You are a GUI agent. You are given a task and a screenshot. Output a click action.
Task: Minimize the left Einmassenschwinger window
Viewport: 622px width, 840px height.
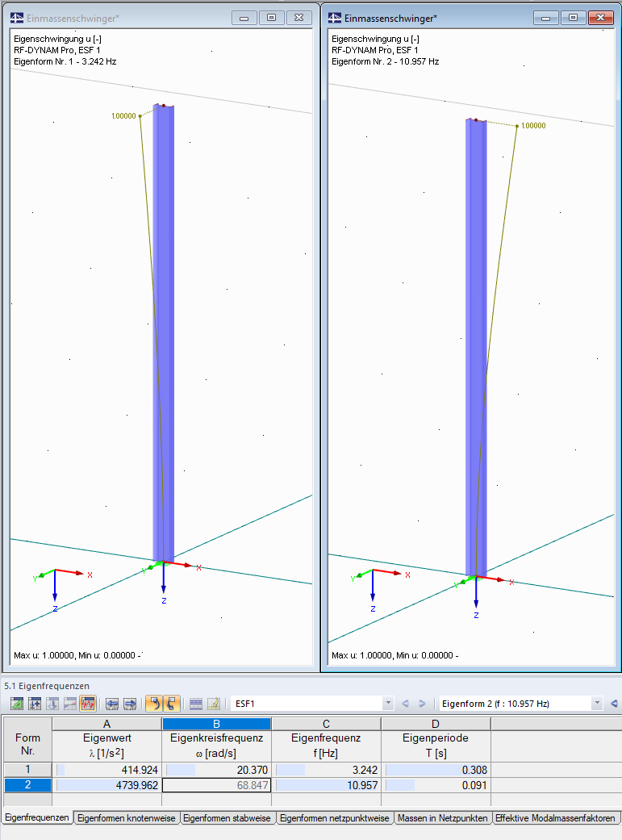(x=244, y=18)
